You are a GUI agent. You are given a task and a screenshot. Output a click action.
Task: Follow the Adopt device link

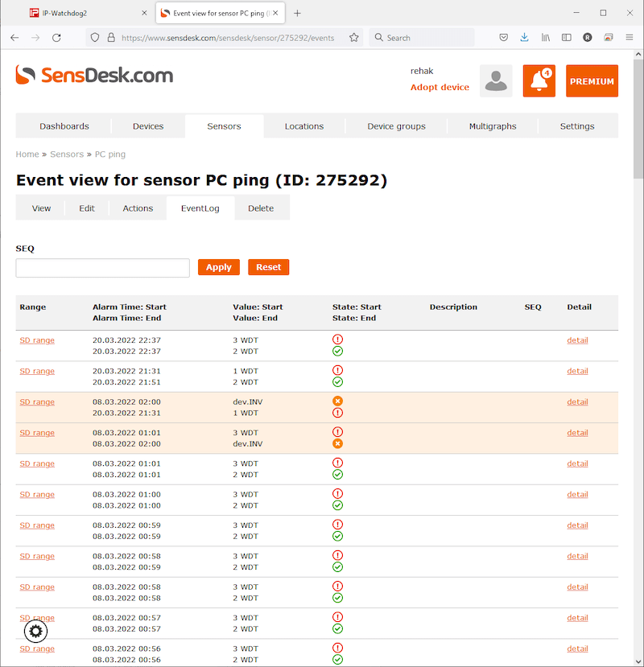[440, 87]
